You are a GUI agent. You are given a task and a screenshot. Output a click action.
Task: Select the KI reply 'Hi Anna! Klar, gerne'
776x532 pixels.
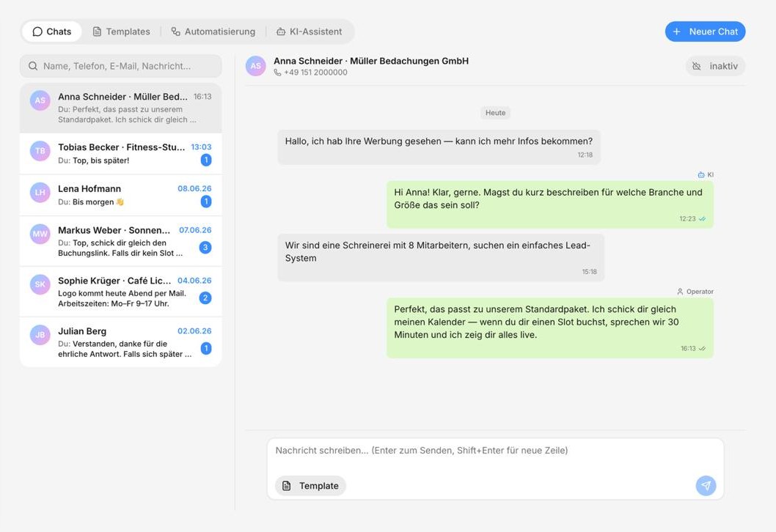point(550,204)
